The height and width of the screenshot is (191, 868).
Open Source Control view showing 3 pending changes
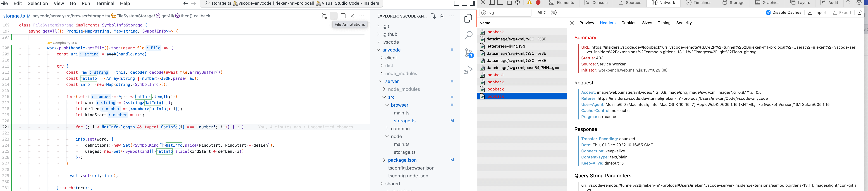tap(468, 52)
